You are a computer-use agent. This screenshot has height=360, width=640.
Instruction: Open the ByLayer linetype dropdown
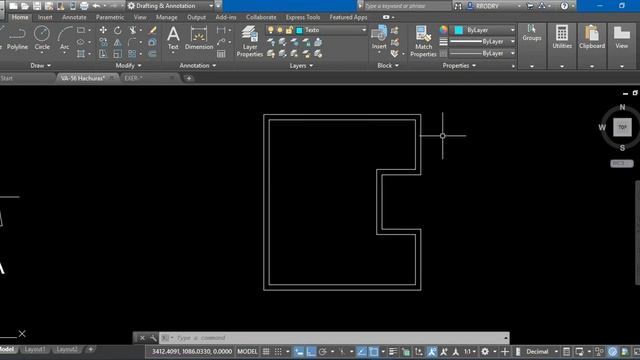point(482,53)
